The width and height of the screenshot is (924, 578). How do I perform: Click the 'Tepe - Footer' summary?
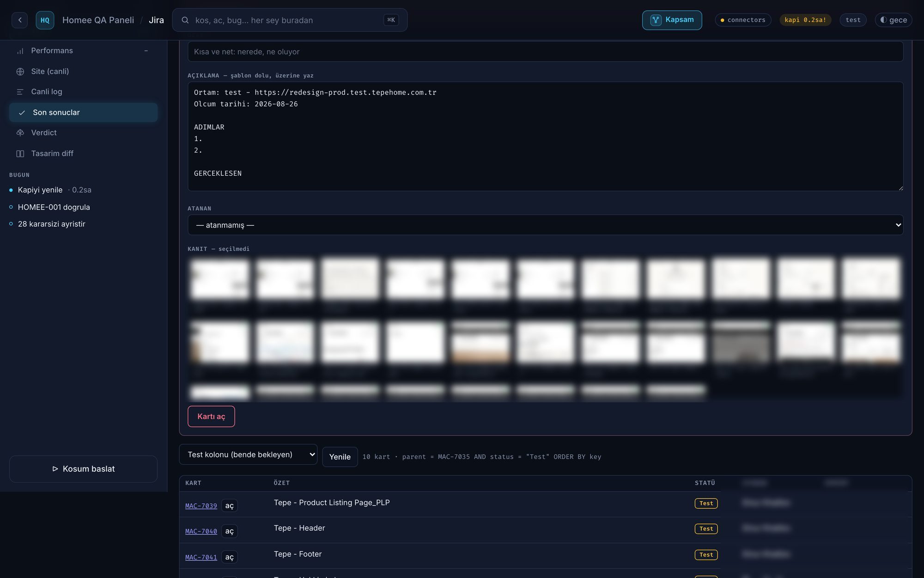pos(298,554)
